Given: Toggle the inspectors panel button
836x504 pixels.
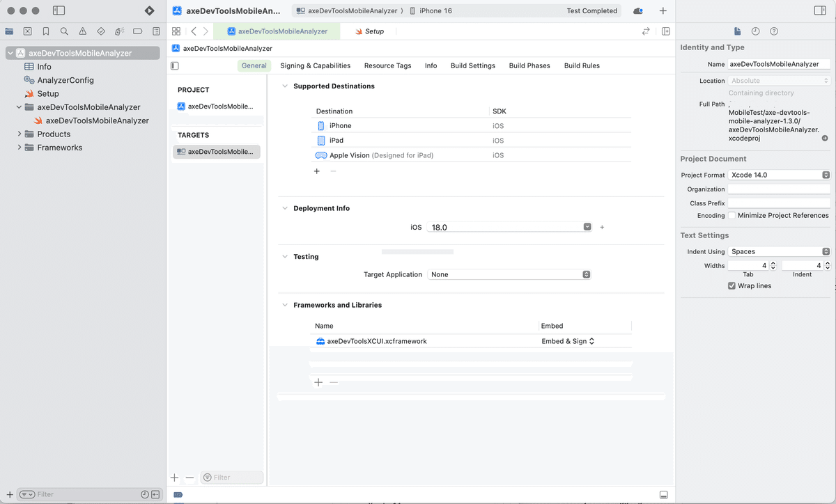Looking at the screenshot, I should pos(820,11).
